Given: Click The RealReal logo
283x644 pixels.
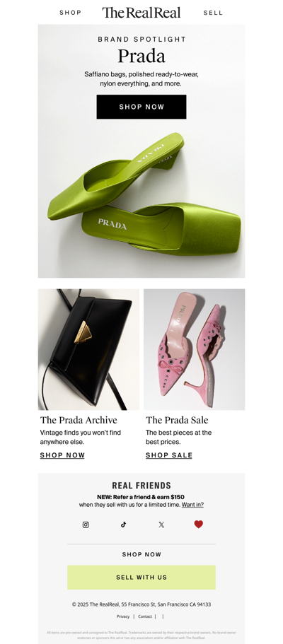Looking at the screenshot, I should (x=141, y=13).
